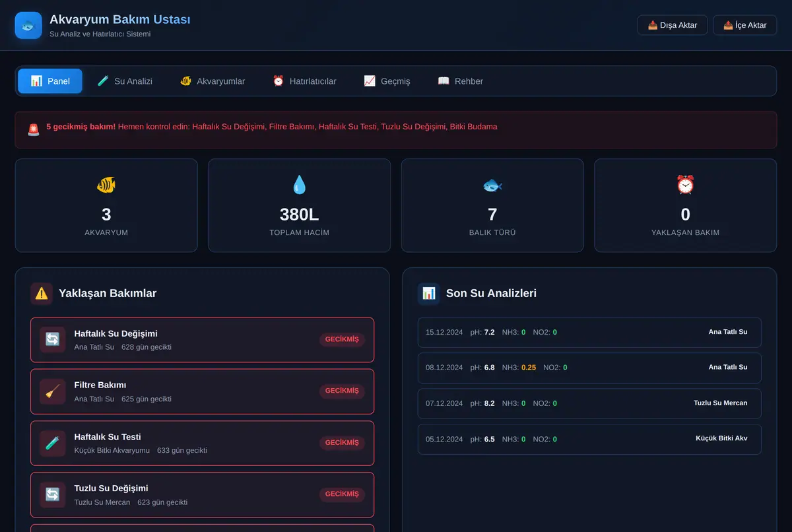Click the '5 gecikmiş bakım!' alert text
The image size is (792, 532).
click(x=81, y=127)
